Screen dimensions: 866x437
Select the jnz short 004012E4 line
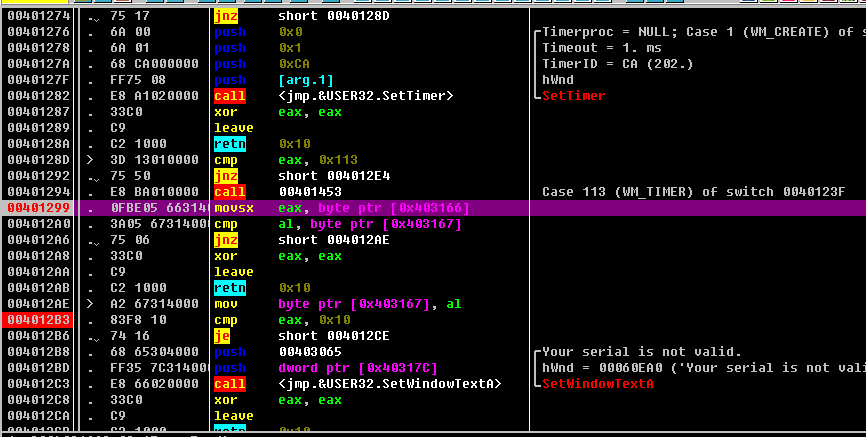click(302, 176)
